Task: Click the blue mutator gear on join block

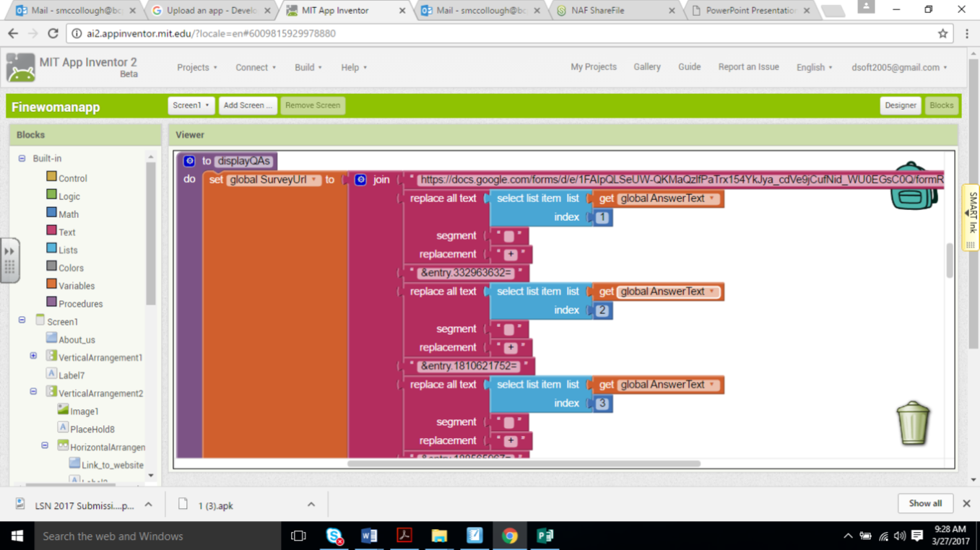Action: [360, 180]
